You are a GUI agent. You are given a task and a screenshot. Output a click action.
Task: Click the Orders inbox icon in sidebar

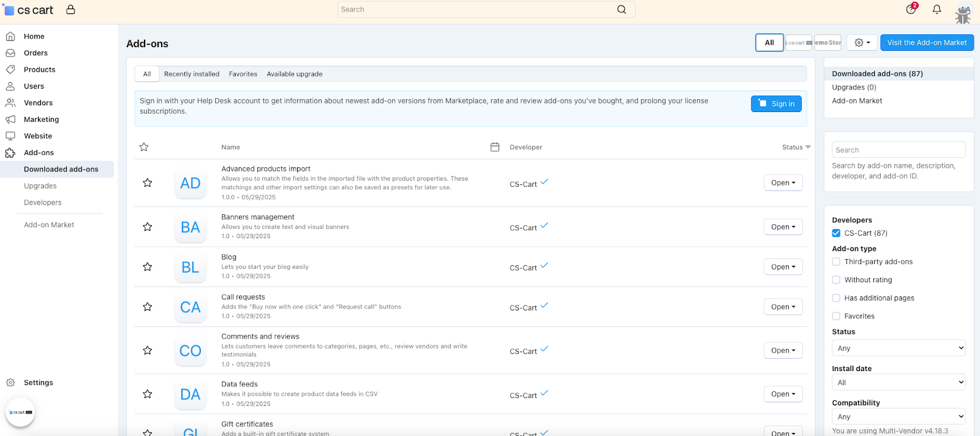[x=10, y=53]
